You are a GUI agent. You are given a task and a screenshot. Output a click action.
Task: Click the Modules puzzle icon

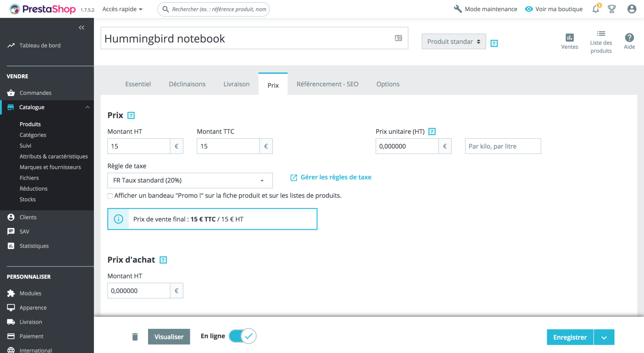point(11,293)
